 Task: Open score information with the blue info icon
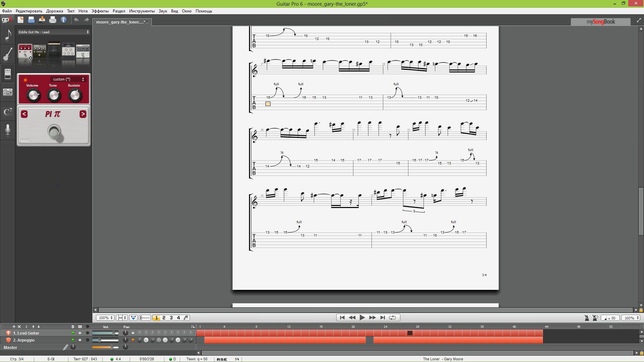[63, 20]
